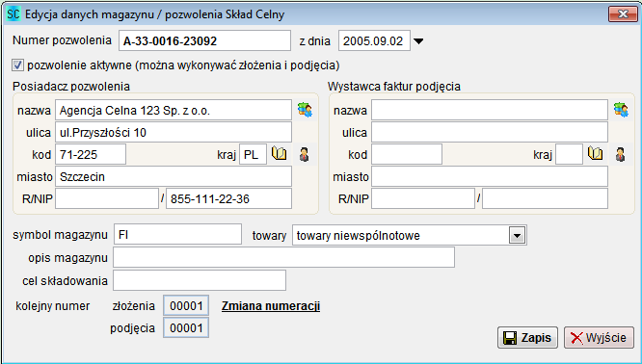642x364 pixels.
Task: Click Wystawca faktur kod field
Action: coord(407,155)
